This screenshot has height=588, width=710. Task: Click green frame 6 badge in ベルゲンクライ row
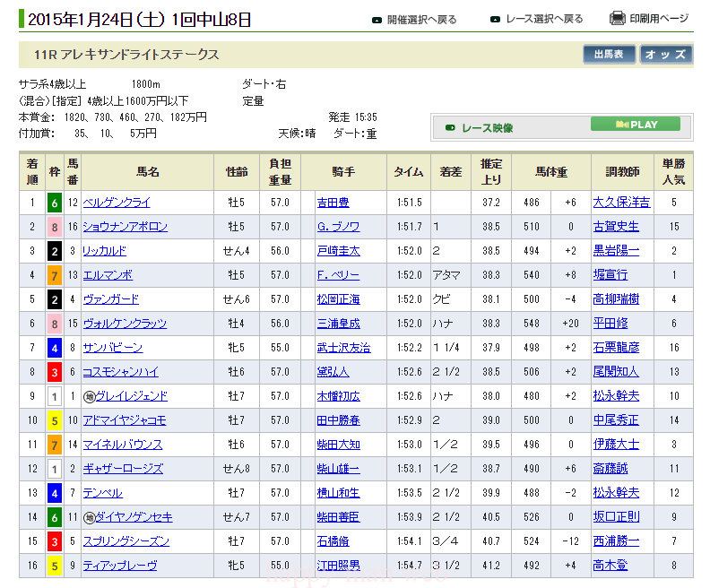(x=55, y=203)
